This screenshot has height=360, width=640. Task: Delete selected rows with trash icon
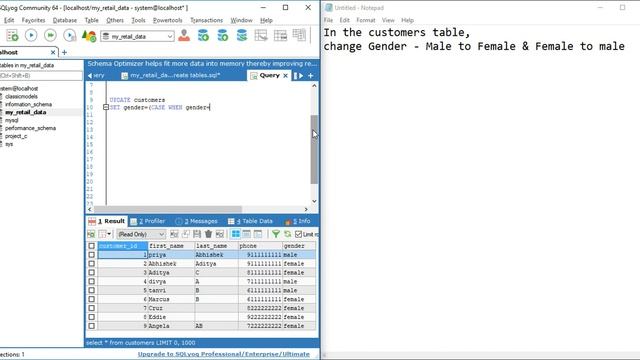pos(209,234)
